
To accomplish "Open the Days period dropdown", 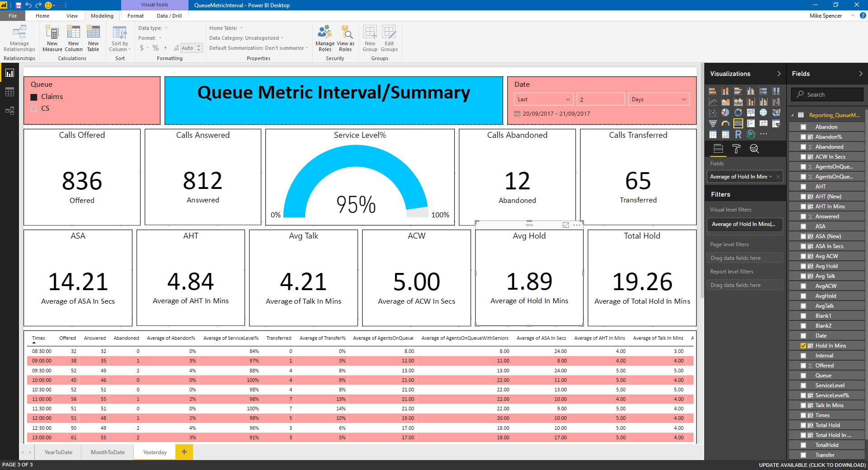I will [x=659, y=99].
